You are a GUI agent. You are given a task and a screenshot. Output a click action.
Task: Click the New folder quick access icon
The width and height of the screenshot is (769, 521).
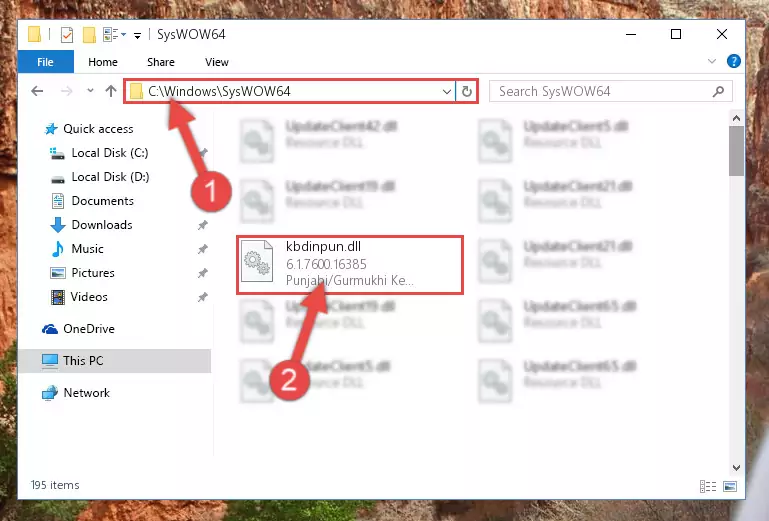(x=89, y=35)
